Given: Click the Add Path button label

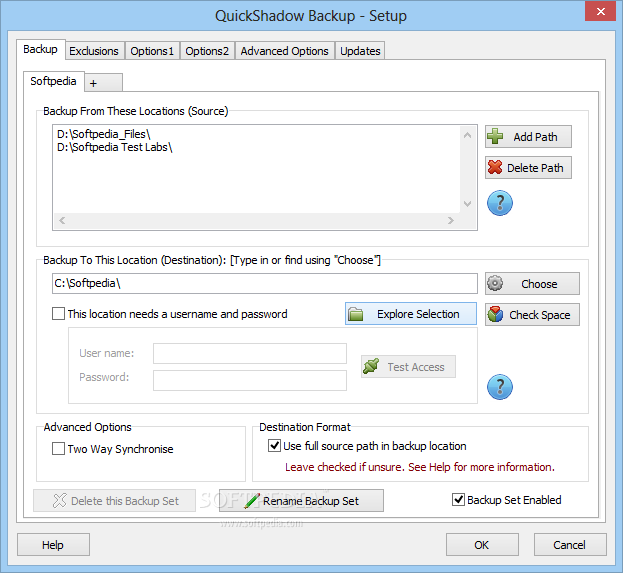Looking at the screenshot, I should pos(535,137).
